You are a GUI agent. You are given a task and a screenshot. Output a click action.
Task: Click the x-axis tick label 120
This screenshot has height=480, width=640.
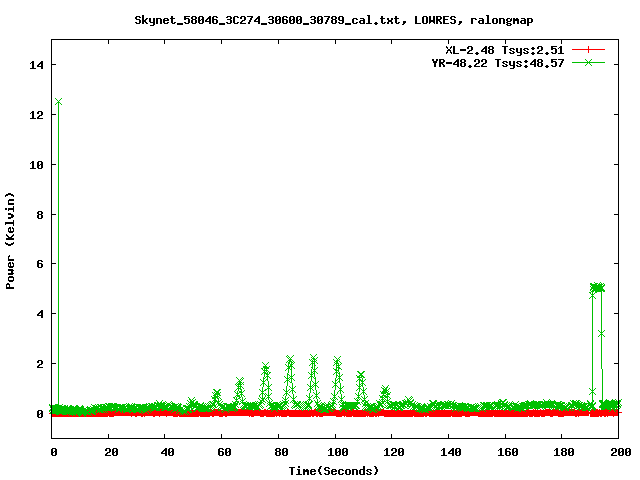click(x=394, y=452)
